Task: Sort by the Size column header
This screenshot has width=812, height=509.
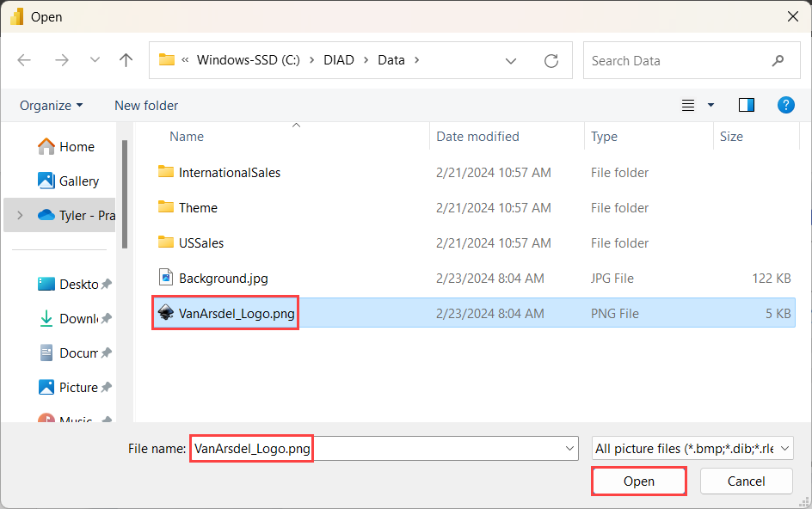Action: [731, 137]
